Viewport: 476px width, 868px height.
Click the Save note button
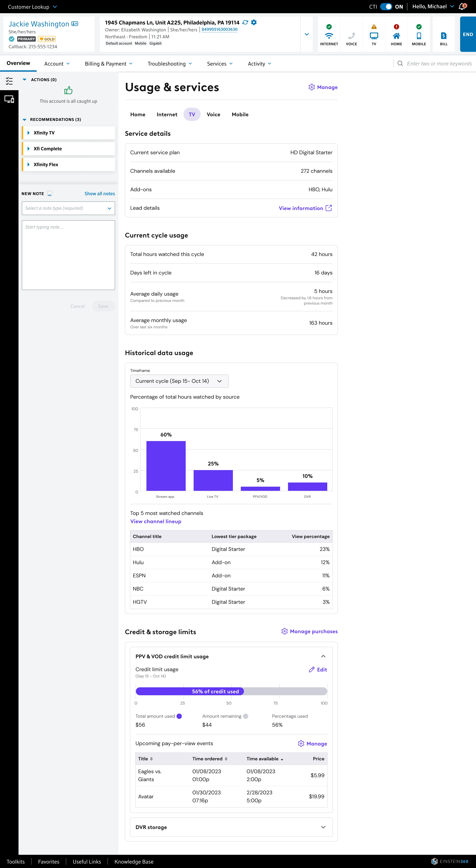click(103, 306)
